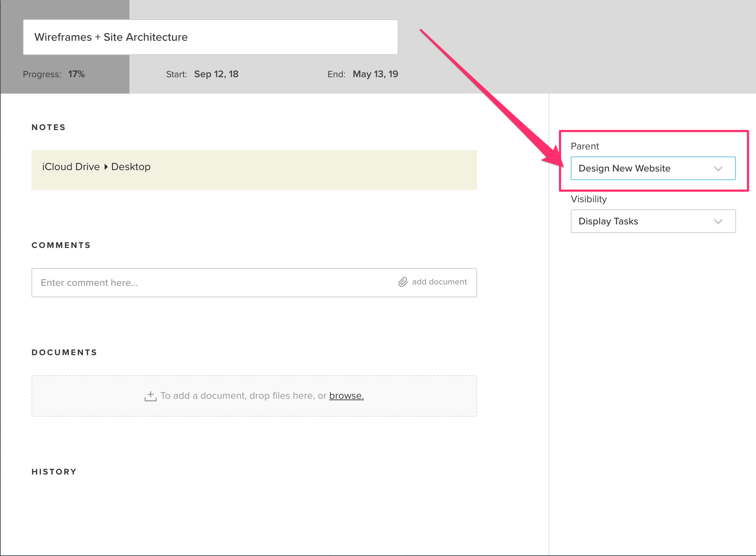Click the HISTORY section heading
Viewport: 756px width, 556px height.
point(54,472)
